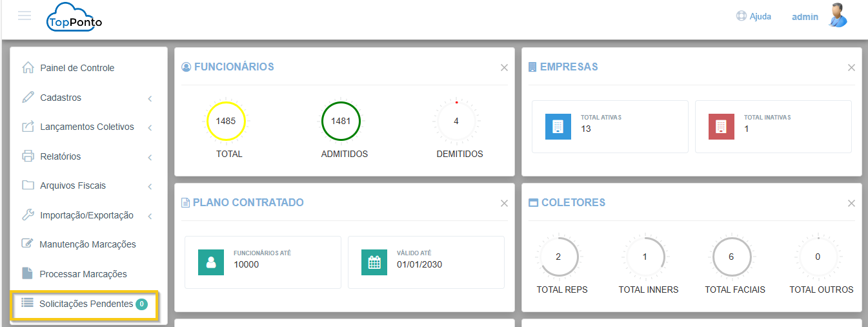Click the TopPonto cloud logo
The width and height of the screenshot is (868, 327).
(74, 17)
